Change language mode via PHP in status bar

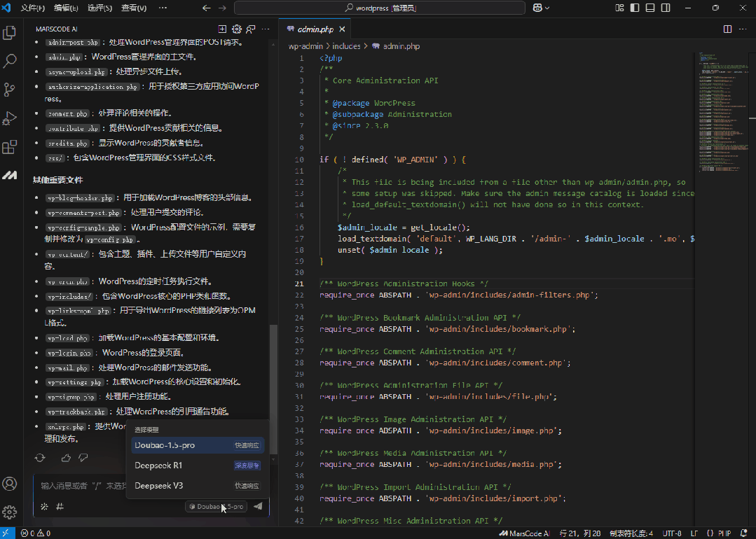[x=724, y=533]
